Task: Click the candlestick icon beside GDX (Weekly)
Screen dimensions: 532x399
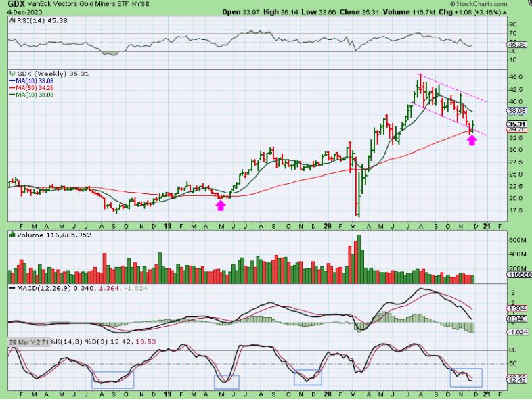Action: point(12,74)
